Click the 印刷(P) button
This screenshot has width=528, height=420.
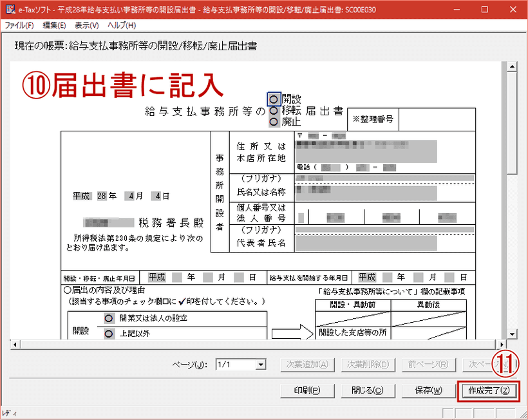tap(308, 391)
